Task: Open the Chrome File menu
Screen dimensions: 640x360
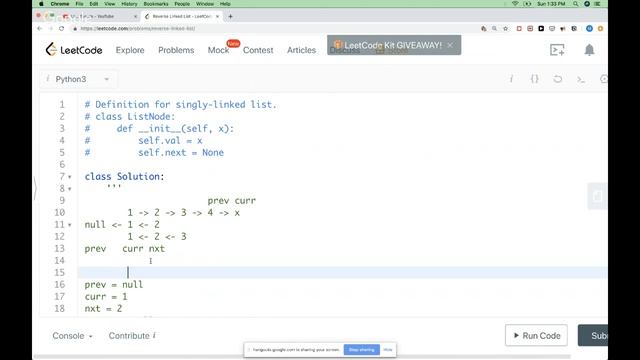Action: tap(79, 4)
